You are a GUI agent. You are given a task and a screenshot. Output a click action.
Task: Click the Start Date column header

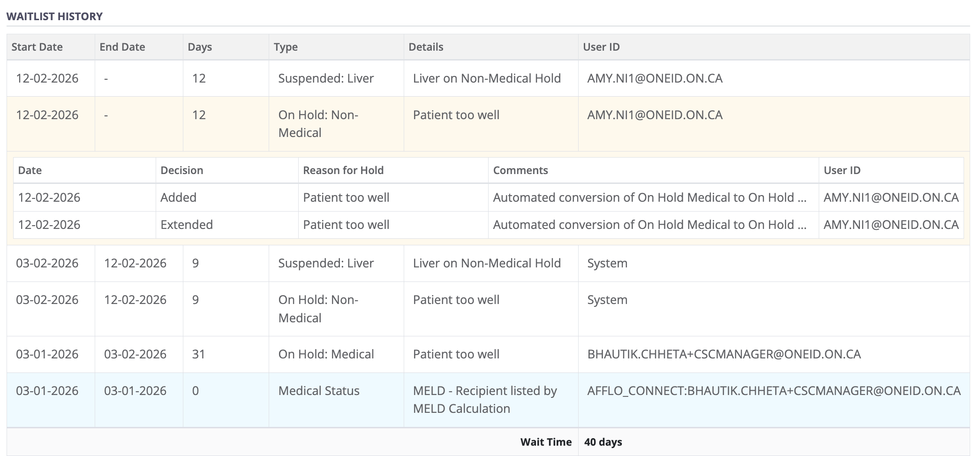tap(37, 47)
